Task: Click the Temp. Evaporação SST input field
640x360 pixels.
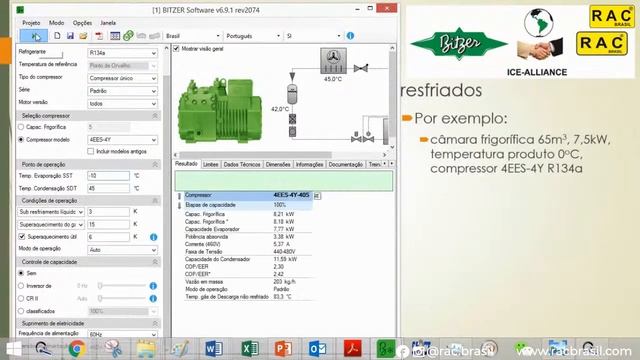Action: point(108,176)
